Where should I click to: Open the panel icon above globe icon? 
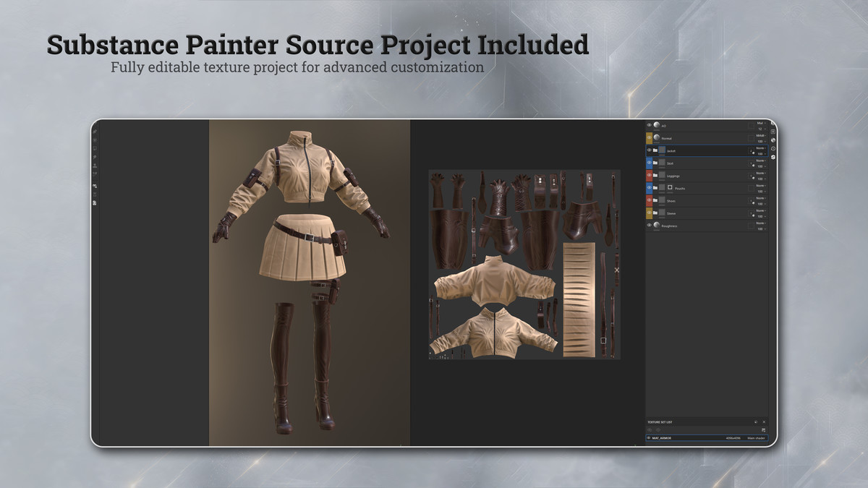[x=773, y=132]
